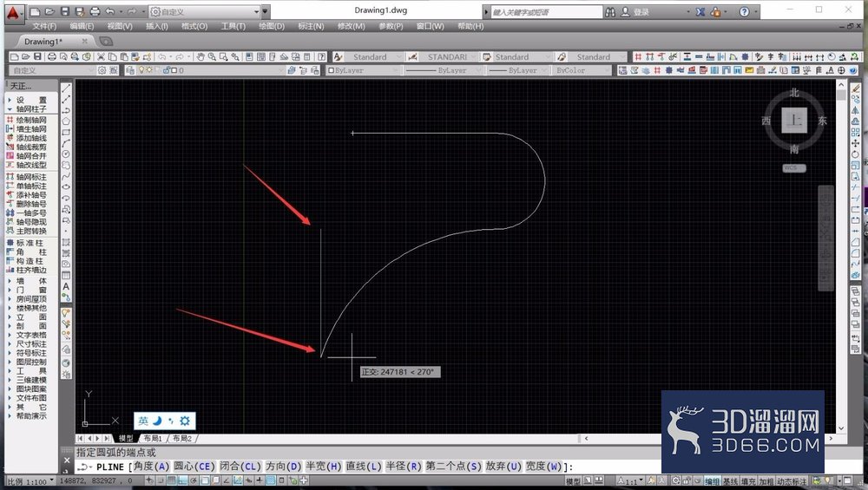Toggle the 基线 status bar button
868x490 pixels.
click(730, 481)
